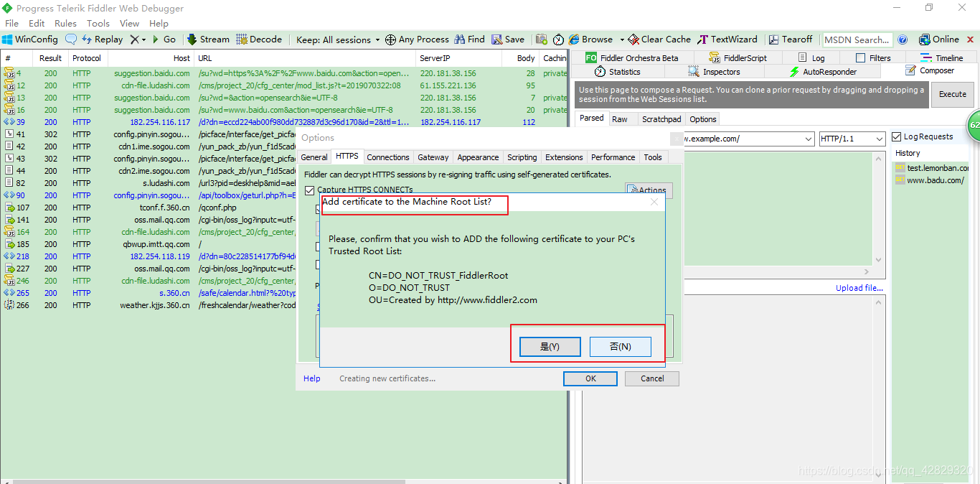Click the comment speech bubble icon
This screenshot has height=484, width=980.
click(71, 39)
